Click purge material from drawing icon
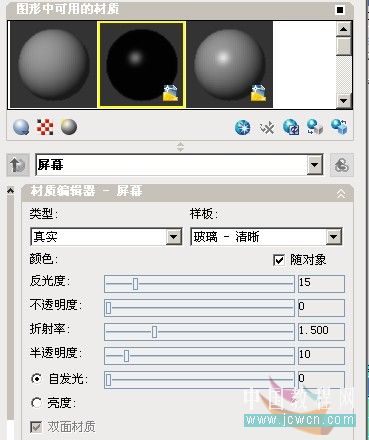This screenshot has width=369, height=440. tap(267, 127)
